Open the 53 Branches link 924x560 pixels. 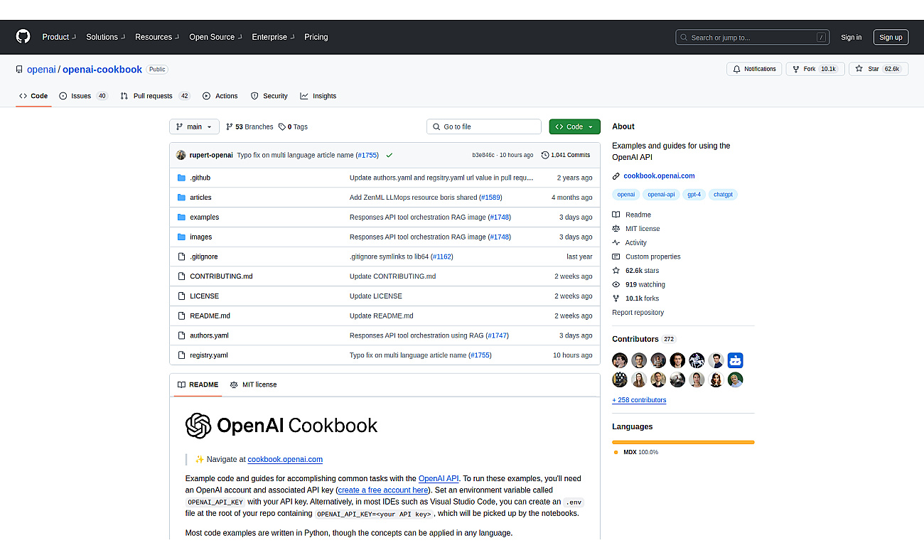249,126
